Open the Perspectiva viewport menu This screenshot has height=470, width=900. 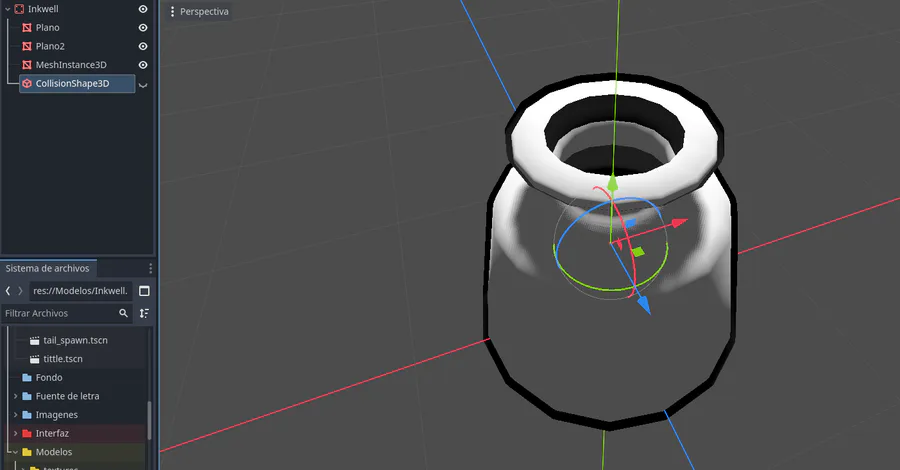pos(199,11)
